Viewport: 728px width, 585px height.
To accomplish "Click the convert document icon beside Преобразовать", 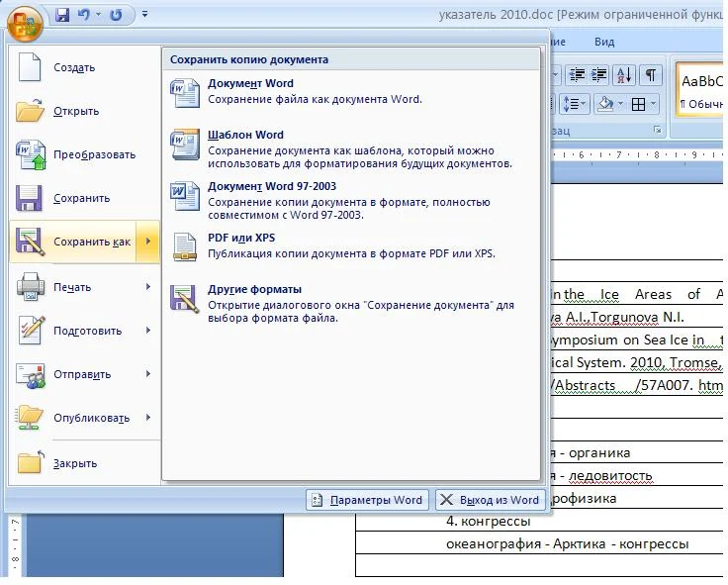I will tap(31, 154).
